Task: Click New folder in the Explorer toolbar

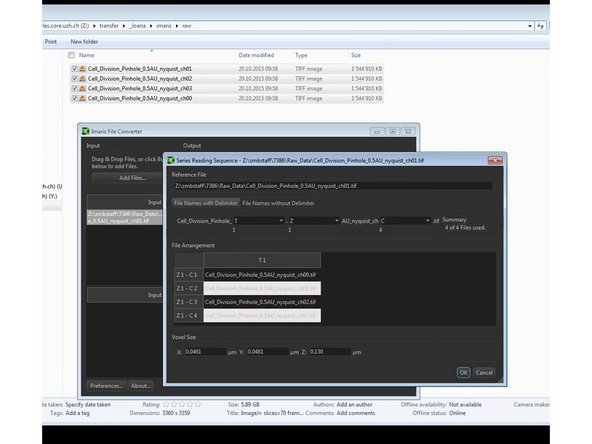Action: tap(84, 42)
